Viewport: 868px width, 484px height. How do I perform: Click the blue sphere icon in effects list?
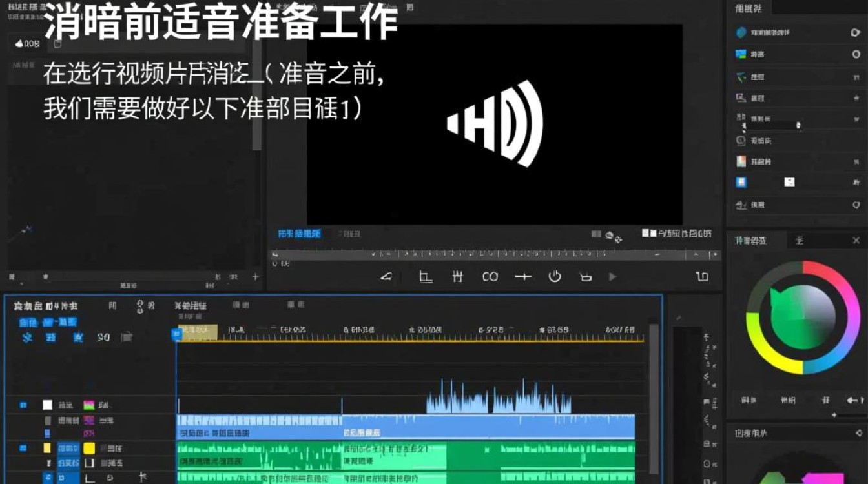pyautogui.click(x=741, y=32)
